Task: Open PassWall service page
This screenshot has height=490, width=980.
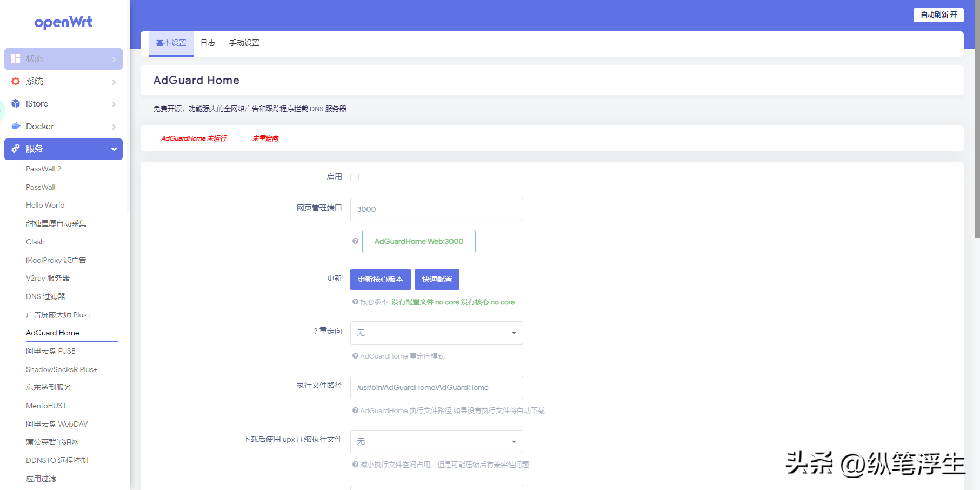Action: click(41, 187)
